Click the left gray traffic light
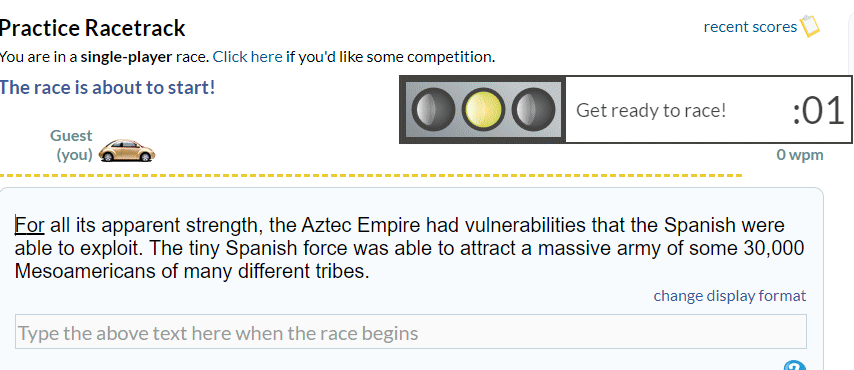854x370 pixels. click(x=432, y=110)
